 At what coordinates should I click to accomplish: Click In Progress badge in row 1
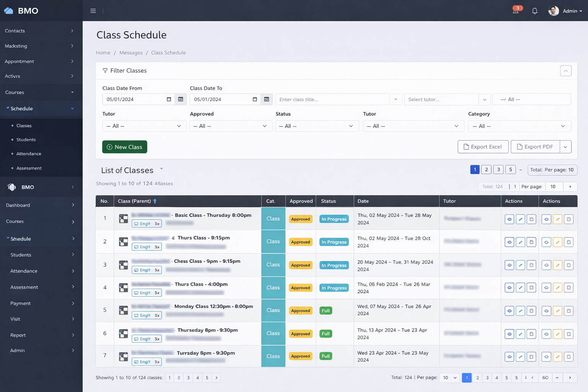[x=334, y=219]
